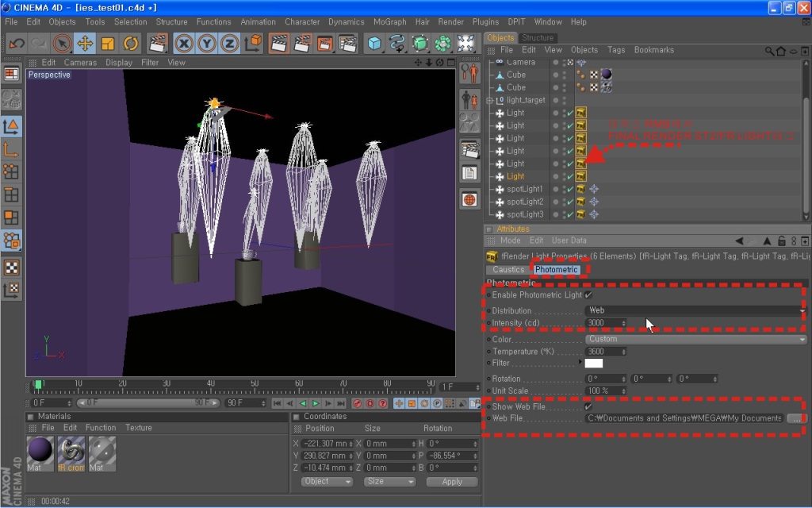Toggle the Z axis lock
Image resolution: width=812 pixels, height=508 pixels.
pos(229,44)
